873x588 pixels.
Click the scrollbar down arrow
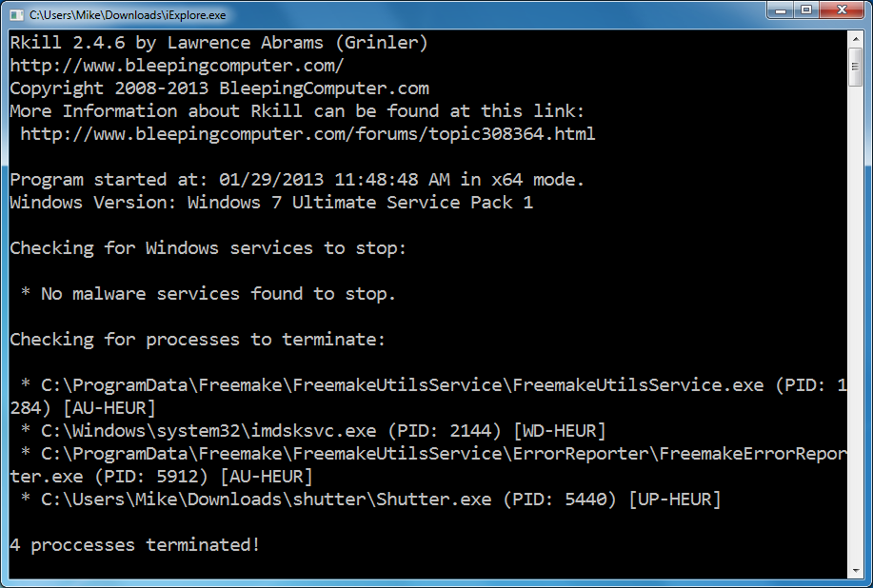click(855, 571)
